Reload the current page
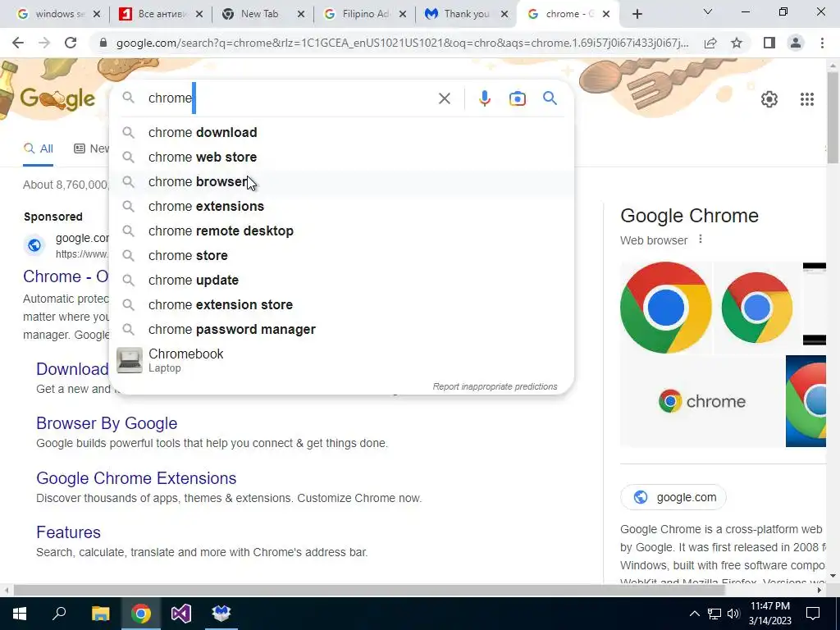840x630 pixels. pos(71,43)
